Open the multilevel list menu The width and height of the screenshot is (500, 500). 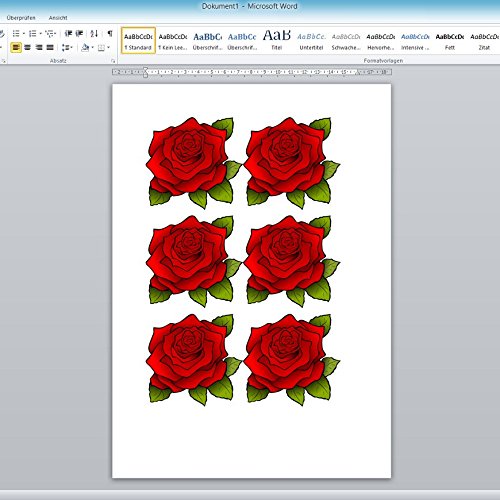point(51,33)
